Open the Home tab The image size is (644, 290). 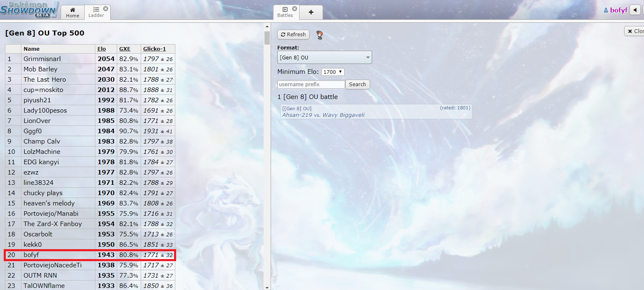[x=73, y=12]
